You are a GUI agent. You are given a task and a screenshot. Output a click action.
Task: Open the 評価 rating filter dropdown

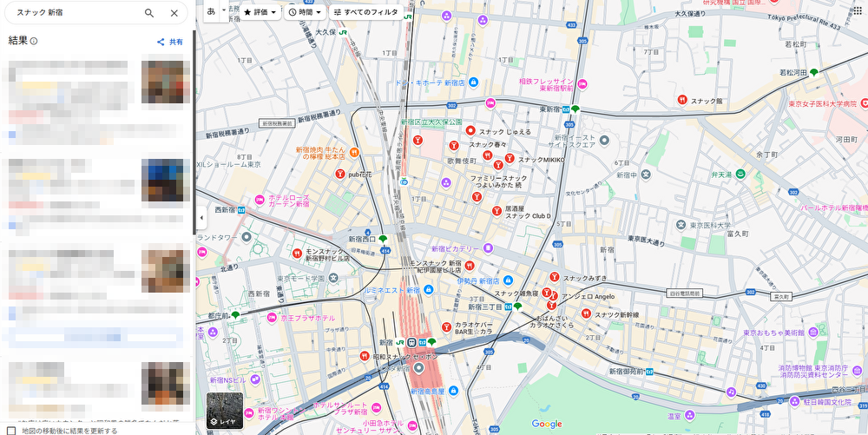coord(260,12)
